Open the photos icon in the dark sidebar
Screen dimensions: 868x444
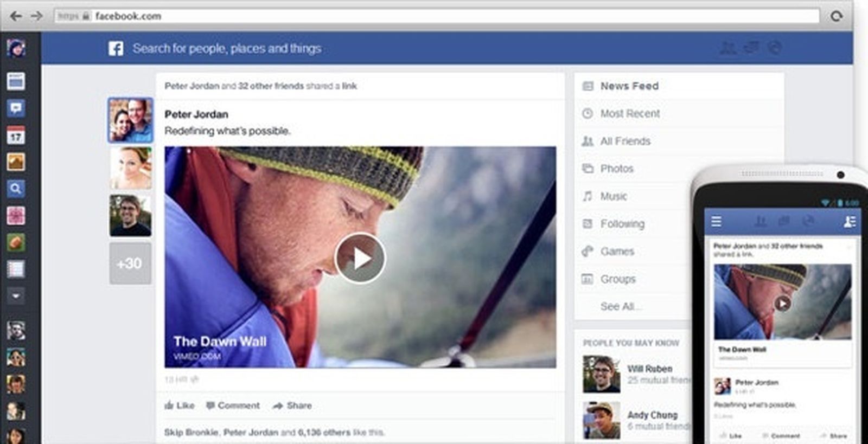16,162
